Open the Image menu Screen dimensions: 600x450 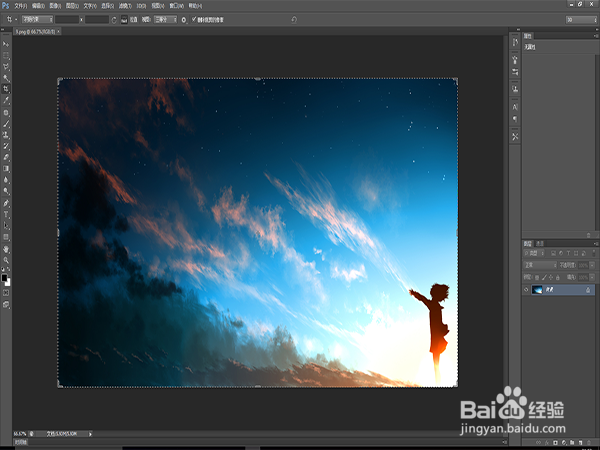(55, 6)
